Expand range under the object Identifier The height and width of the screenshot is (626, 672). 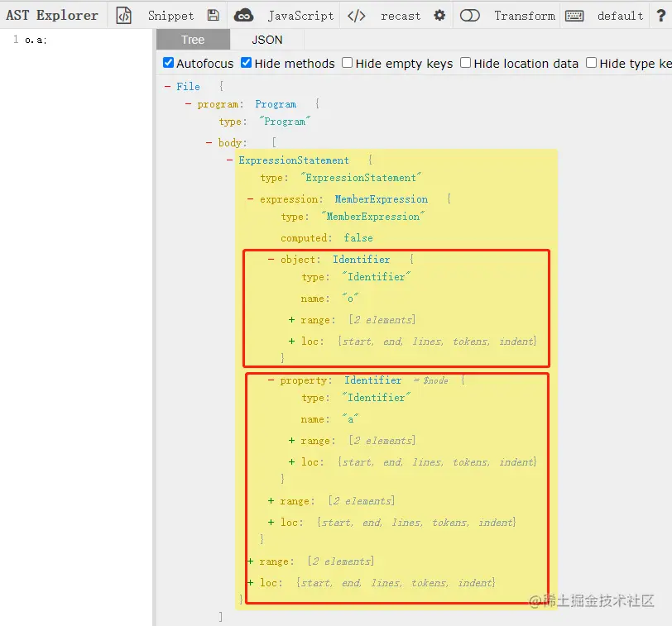290,319
